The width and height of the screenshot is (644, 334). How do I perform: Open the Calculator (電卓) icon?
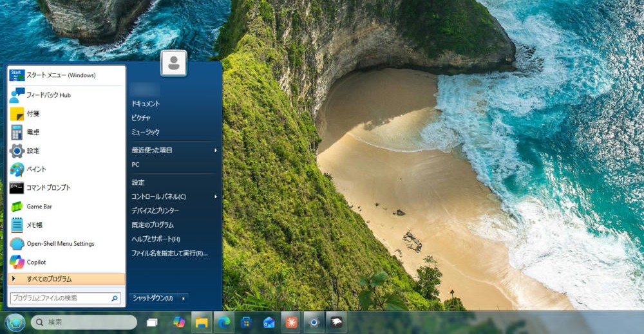pyautogui.click(x=17, y=132)
